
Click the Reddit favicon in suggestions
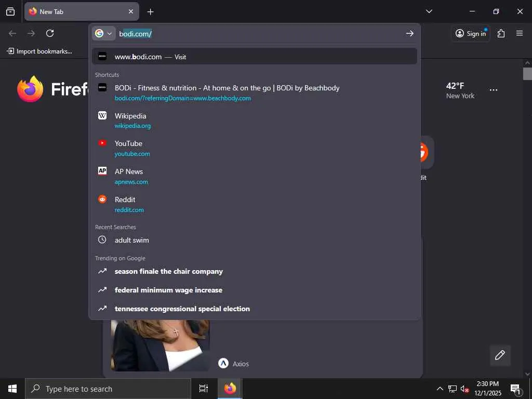[102, 199]
